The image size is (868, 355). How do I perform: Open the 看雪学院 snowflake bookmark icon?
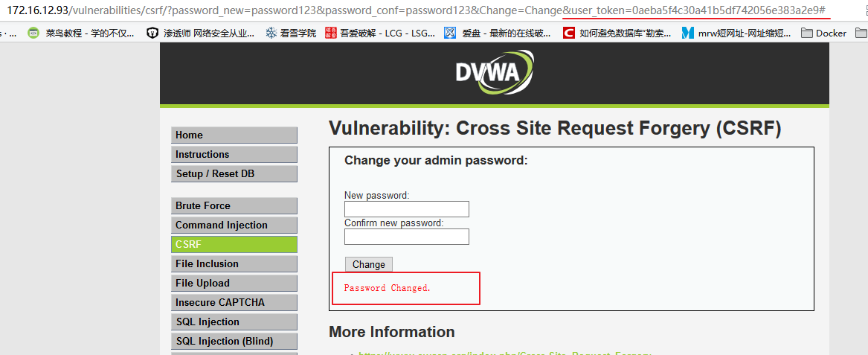tap(271, 33)
